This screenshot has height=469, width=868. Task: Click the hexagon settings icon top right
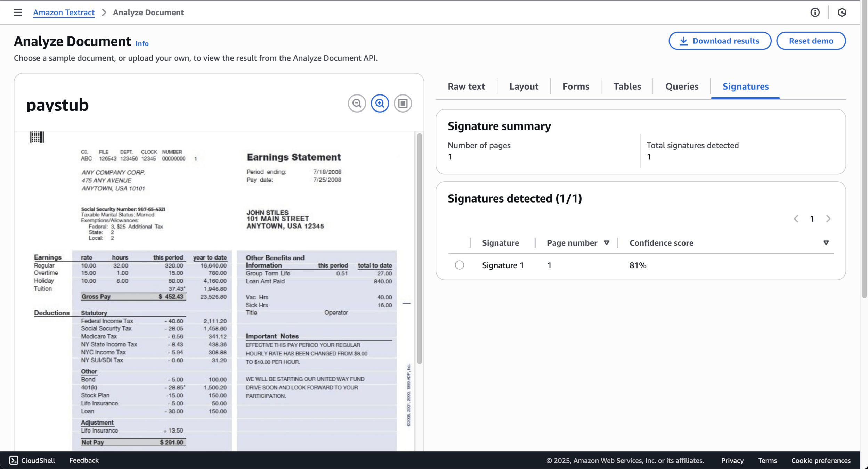(842, 13)
